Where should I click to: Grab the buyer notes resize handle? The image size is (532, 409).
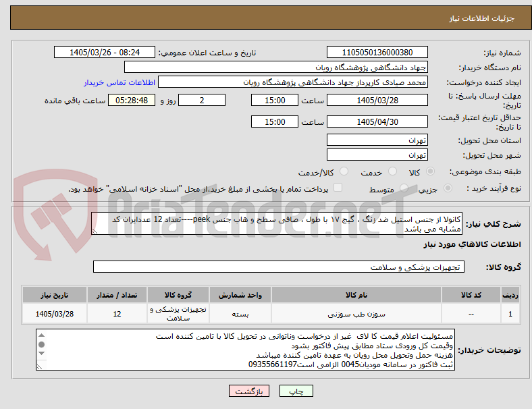point(39,367)
